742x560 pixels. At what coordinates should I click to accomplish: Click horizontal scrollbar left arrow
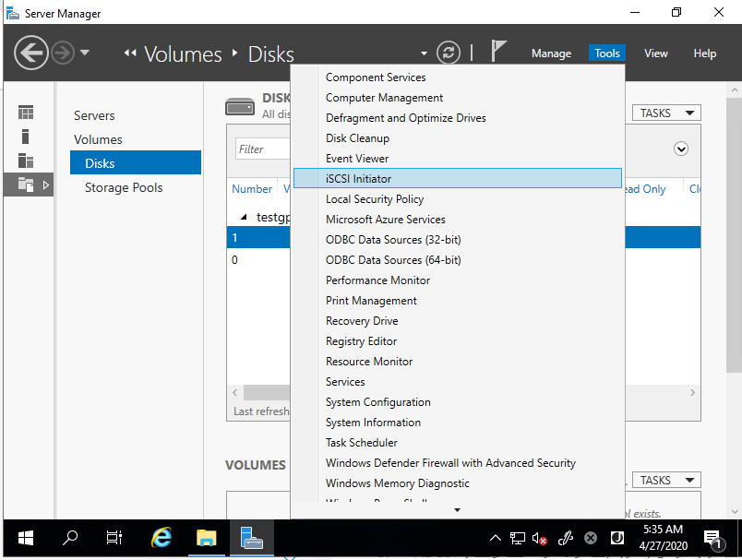235,393
